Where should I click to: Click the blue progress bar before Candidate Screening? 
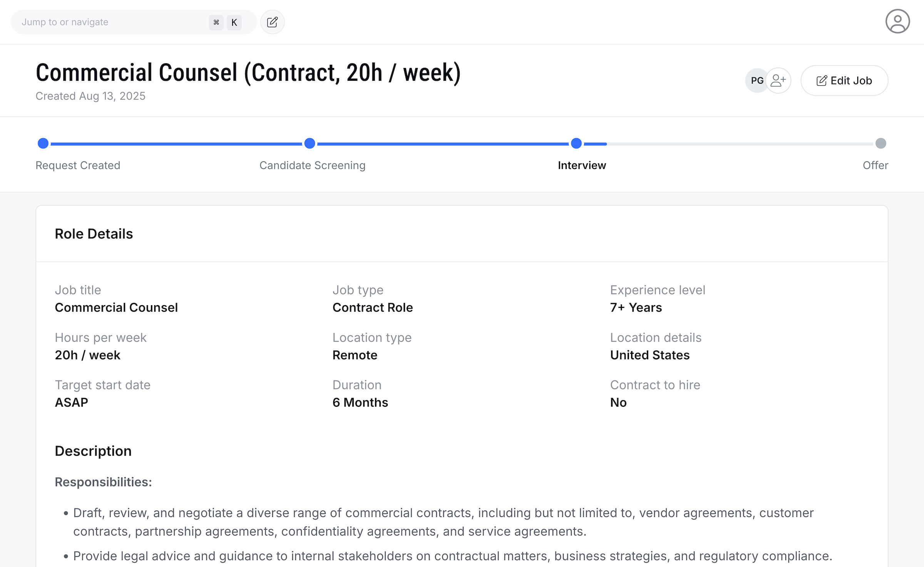pyautogui.click(x=176, y=144)
